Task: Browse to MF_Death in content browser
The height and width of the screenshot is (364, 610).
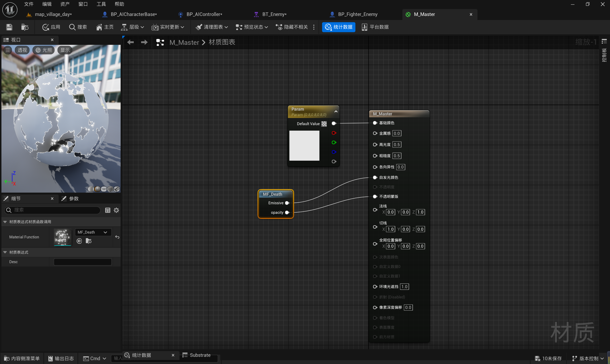Action: click(x=88, y=241)
